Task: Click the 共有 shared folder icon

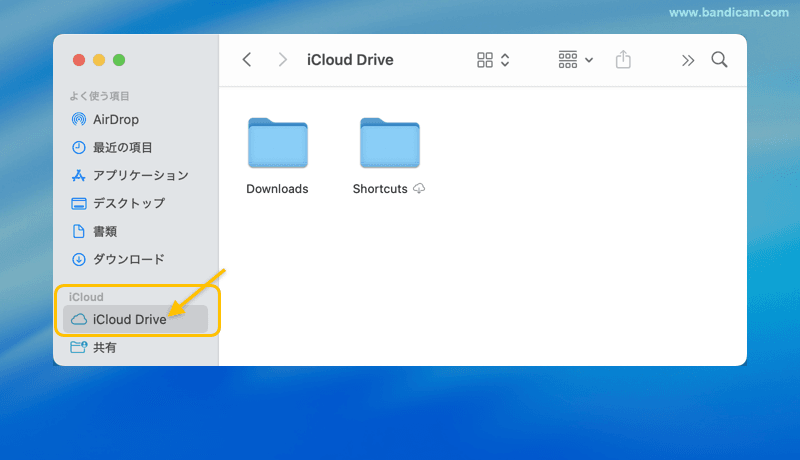Action: 79,347
